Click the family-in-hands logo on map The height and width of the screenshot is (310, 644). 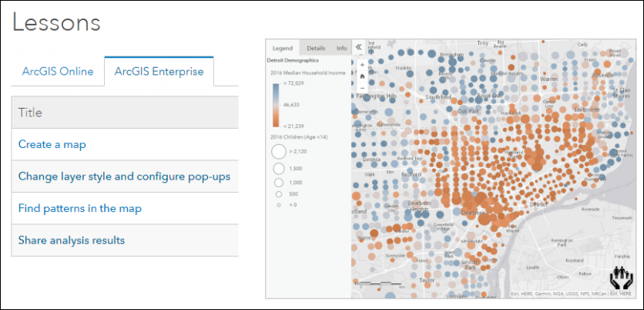point(620,278)
